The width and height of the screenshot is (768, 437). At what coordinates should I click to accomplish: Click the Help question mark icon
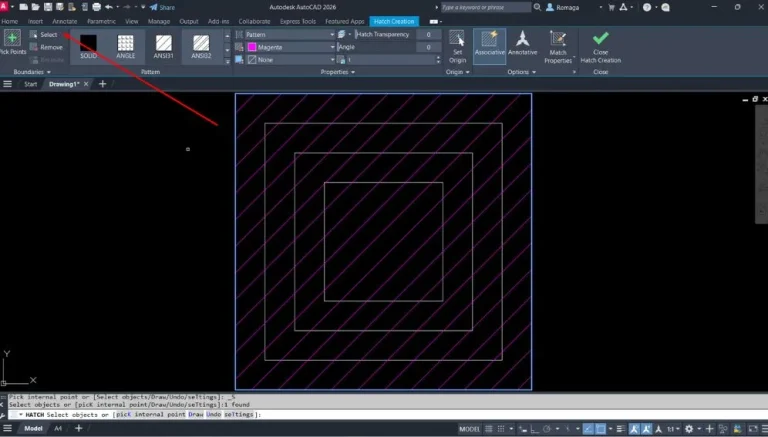[x=647, y=7]
